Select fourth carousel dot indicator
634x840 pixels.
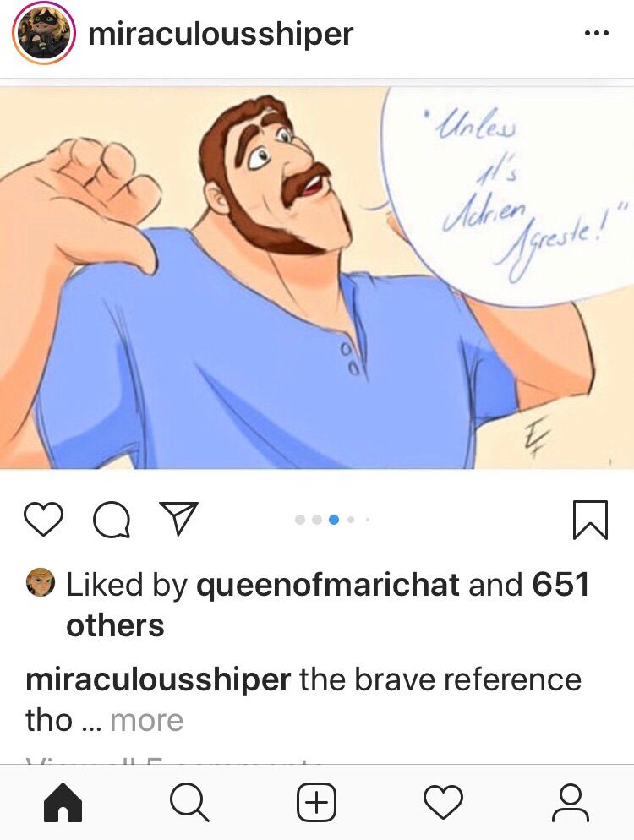point(351,519)
